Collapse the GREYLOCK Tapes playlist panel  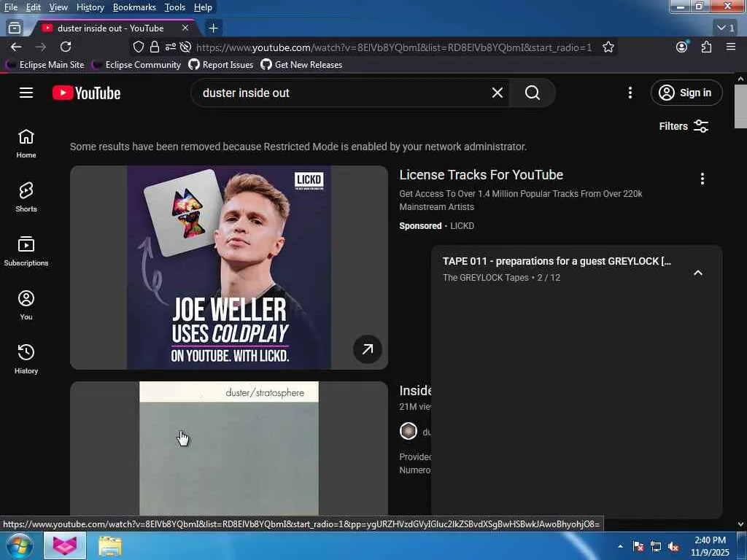pos(698,273)
